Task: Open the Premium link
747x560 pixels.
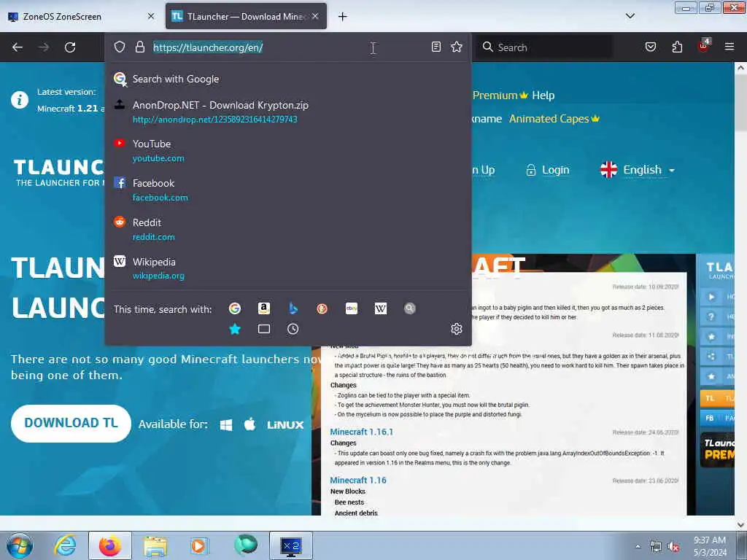Action: [x=500, y=96]
